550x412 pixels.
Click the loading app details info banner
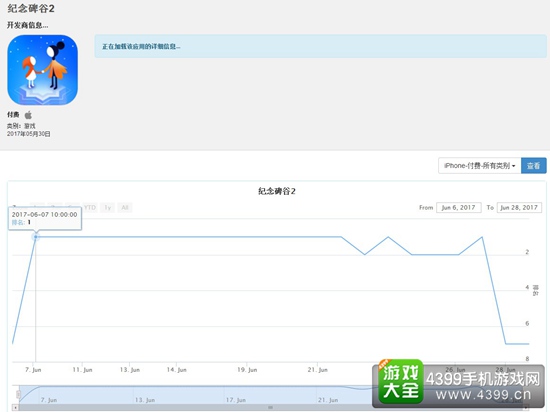coord(320,46)
